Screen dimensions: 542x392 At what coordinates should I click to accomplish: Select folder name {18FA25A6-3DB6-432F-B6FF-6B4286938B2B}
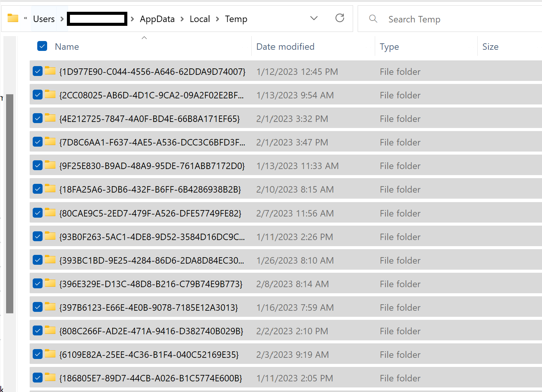[150, 190]
